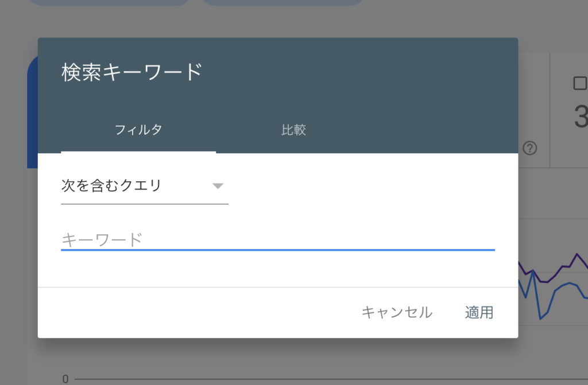Click the question mark help icon

coord(530,148)
